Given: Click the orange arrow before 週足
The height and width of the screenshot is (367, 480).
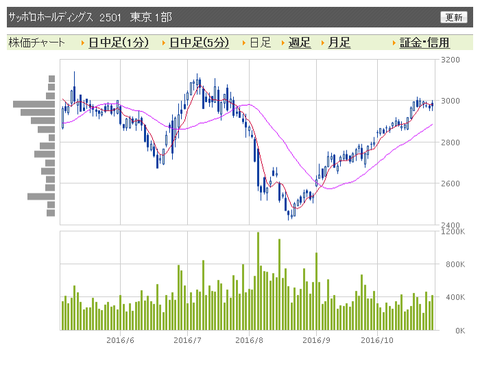Looking at the screenshot, I should 283,43.
